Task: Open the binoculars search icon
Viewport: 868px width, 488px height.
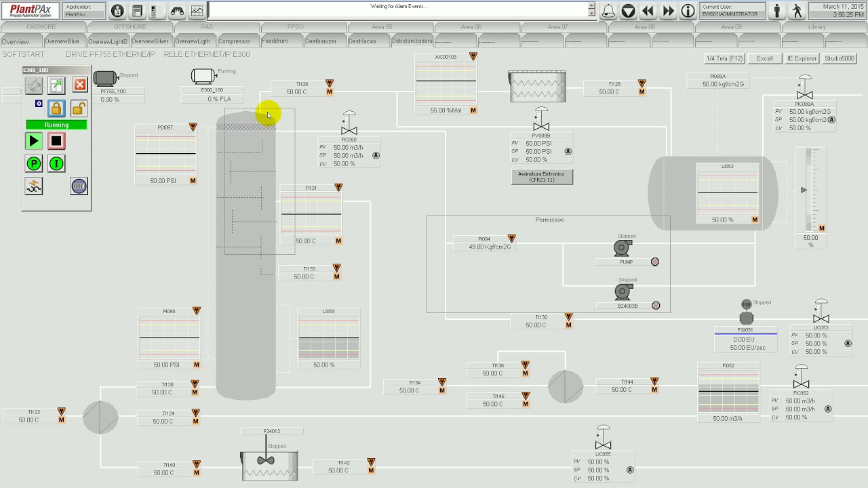Action: point(177,11)
